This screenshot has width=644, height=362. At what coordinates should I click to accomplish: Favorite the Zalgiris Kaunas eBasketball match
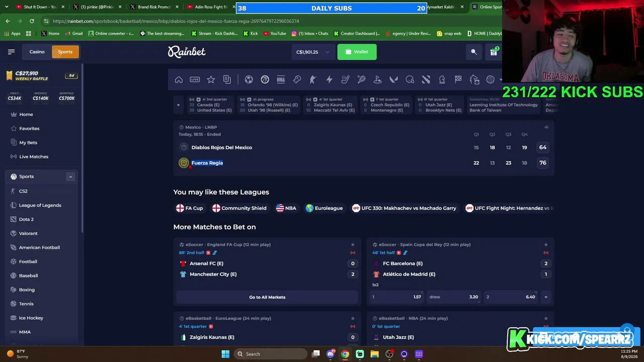click(353, 318)
